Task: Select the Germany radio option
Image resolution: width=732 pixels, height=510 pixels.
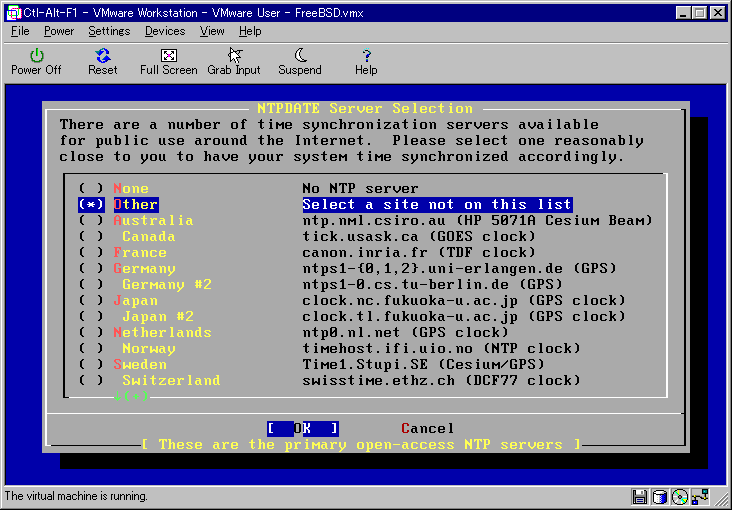Action: [x=91, y=269]
